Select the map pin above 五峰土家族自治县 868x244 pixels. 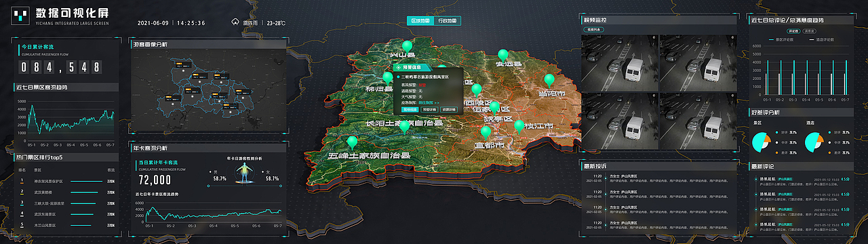352,143
